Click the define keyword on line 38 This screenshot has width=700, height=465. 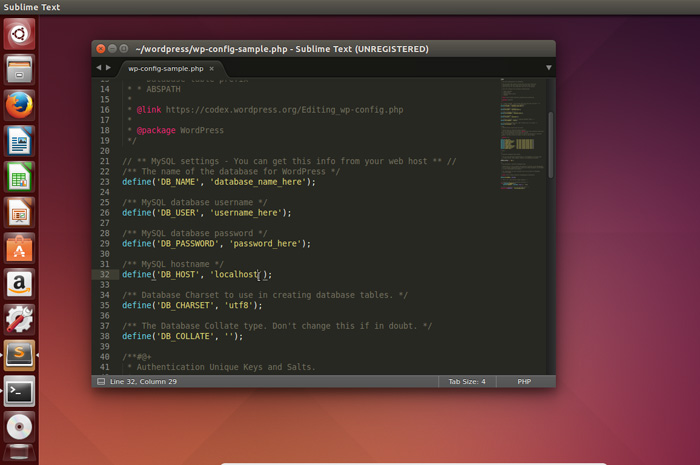(x=137, y=336)
